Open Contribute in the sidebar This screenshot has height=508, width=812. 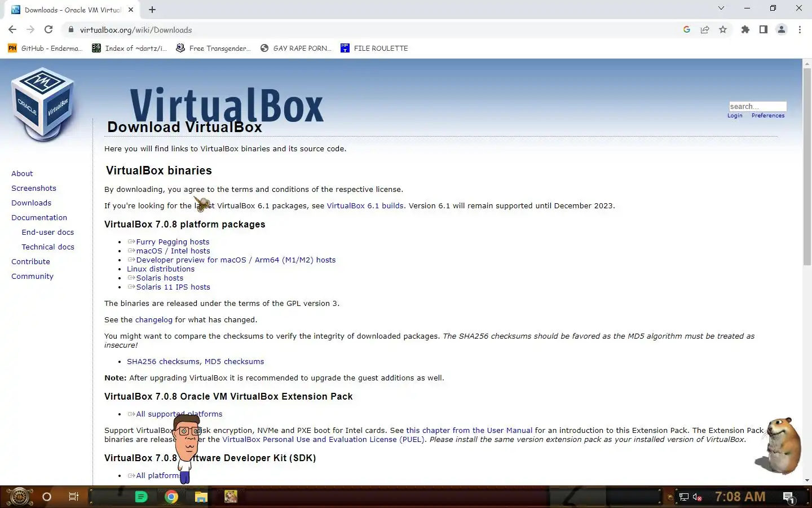coord(30,261)
